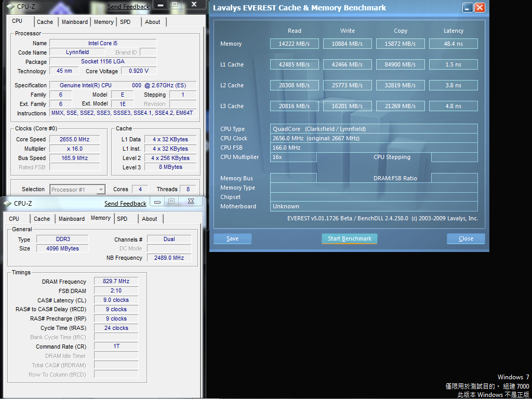Viewport: 532px width, 399px height.
Task: Click Level 3 cache field 8 MBytes
Action: (x=170, y=167)
